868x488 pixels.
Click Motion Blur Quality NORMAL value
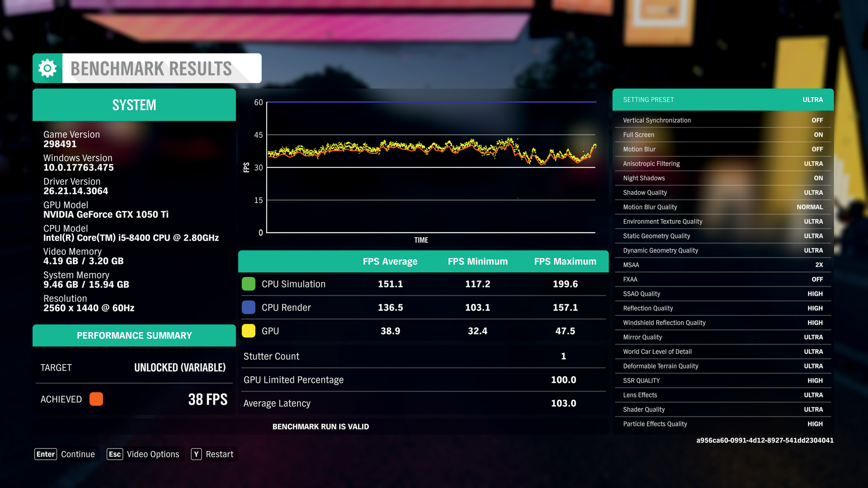coord(809,207)
